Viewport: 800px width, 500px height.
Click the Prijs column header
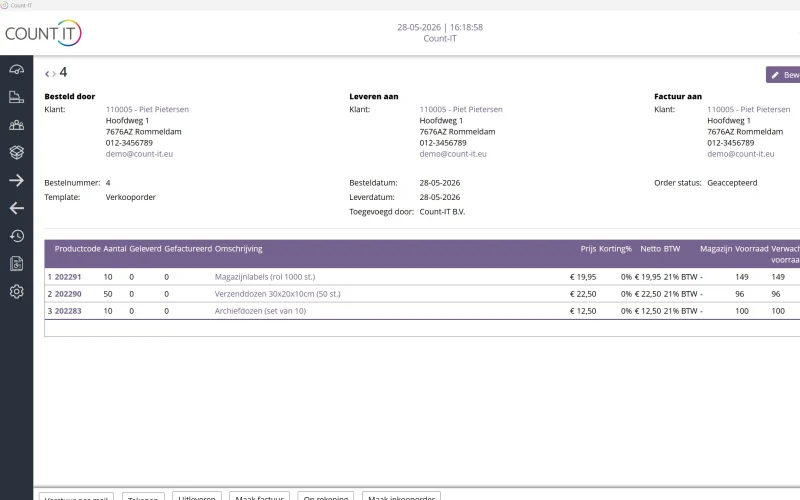tap(588, 248)
